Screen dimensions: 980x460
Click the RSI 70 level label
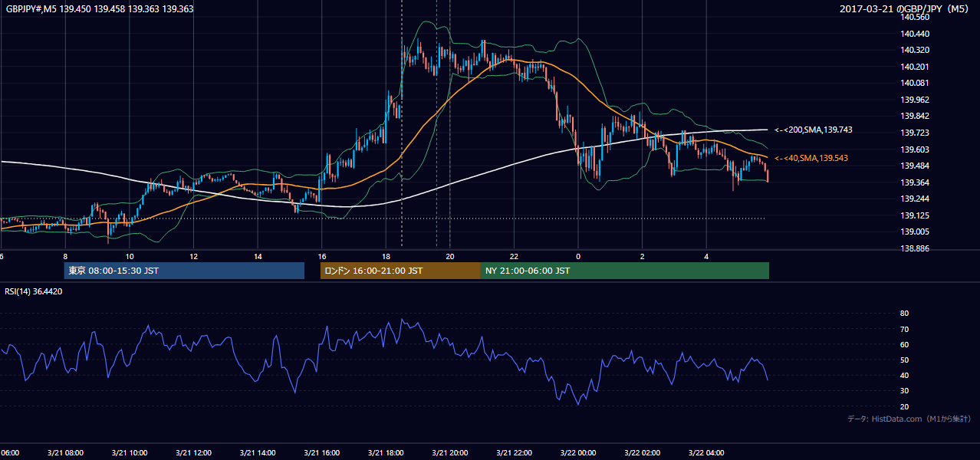904,329
